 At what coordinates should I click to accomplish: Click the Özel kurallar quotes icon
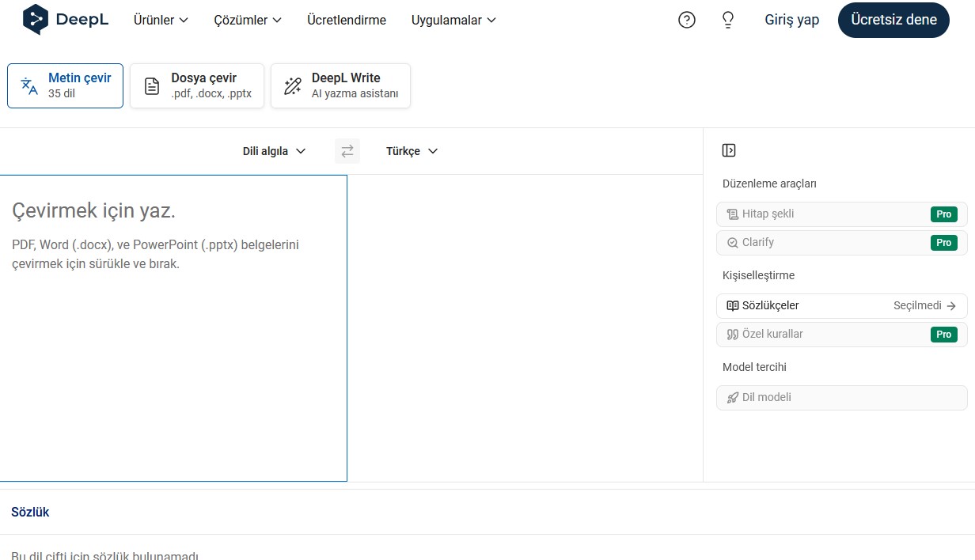(x=733, y=335)
